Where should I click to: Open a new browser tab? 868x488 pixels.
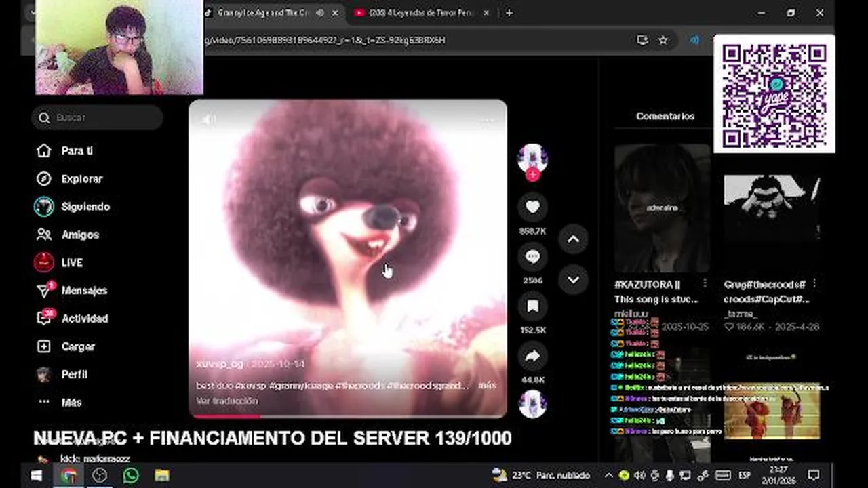509,13
